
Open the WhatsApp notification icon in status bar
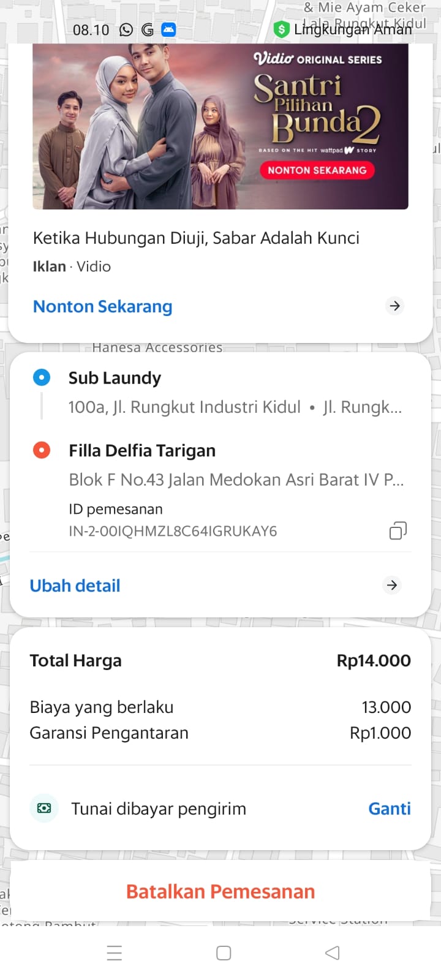[126, 29]
